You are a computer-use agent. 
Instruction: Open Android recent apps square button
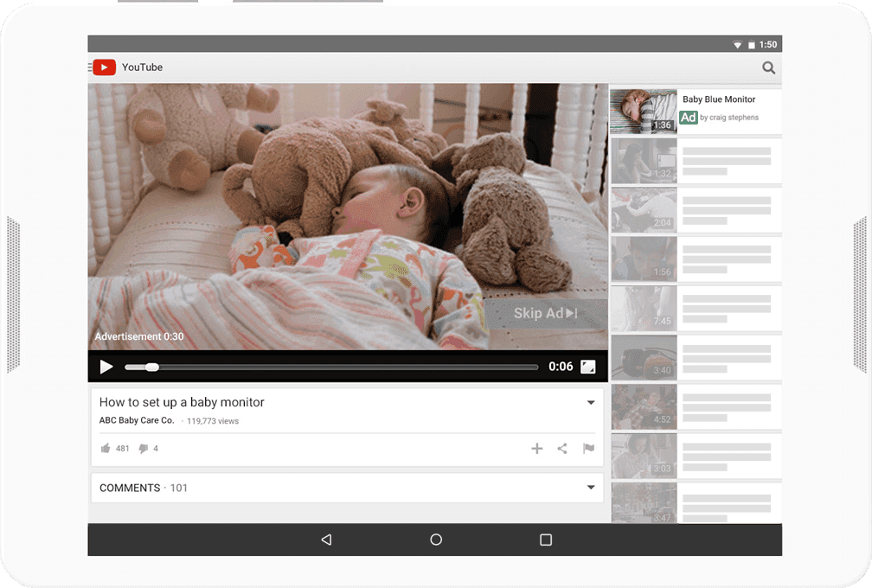click(x=546, y=540)
